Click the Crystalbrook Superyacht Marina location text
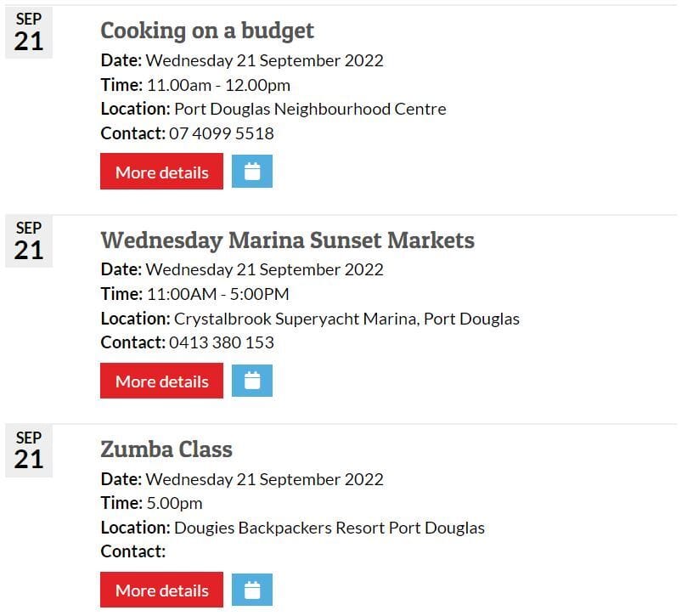 click(x=346, y=319)
